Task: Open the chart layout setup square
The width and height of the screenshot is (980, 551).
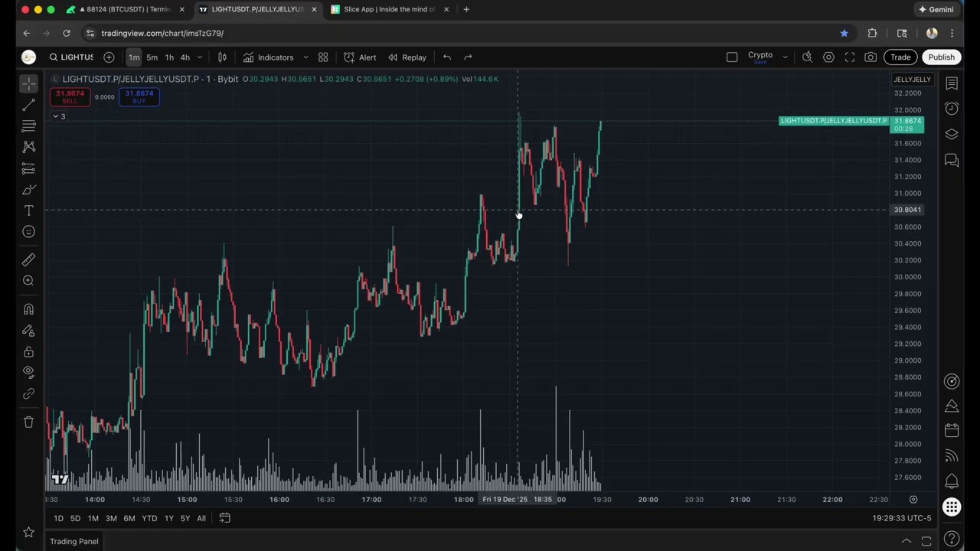Action: click(x=732, y=57)
